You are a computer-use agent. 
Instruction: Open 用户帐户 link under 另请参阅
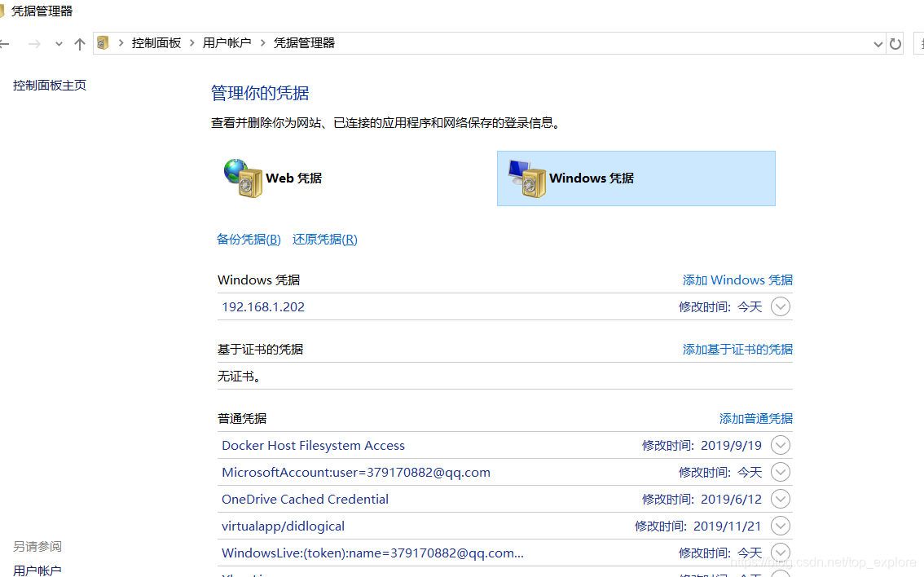tap(37, 570)
